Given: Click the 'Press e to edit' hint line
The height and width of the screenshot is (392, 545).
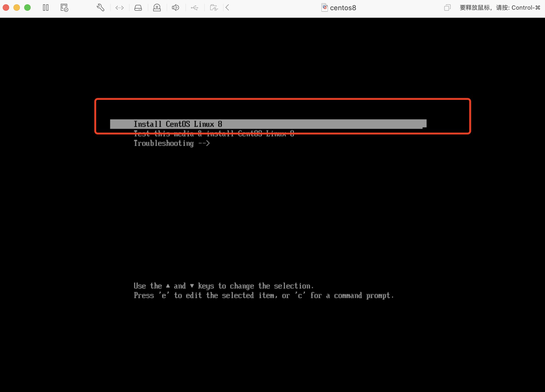Looking at the screenshot, I should [264, 295].
